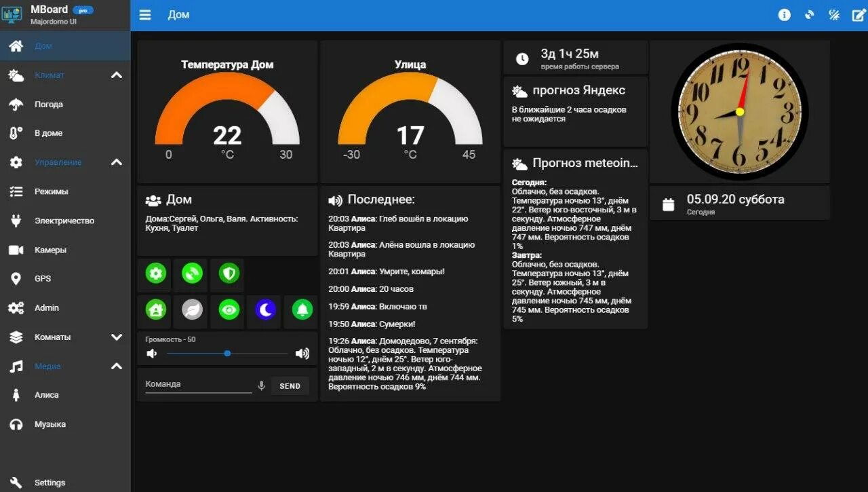Go to В доме in sidebar
868x492 pixels.
point(65,133)
